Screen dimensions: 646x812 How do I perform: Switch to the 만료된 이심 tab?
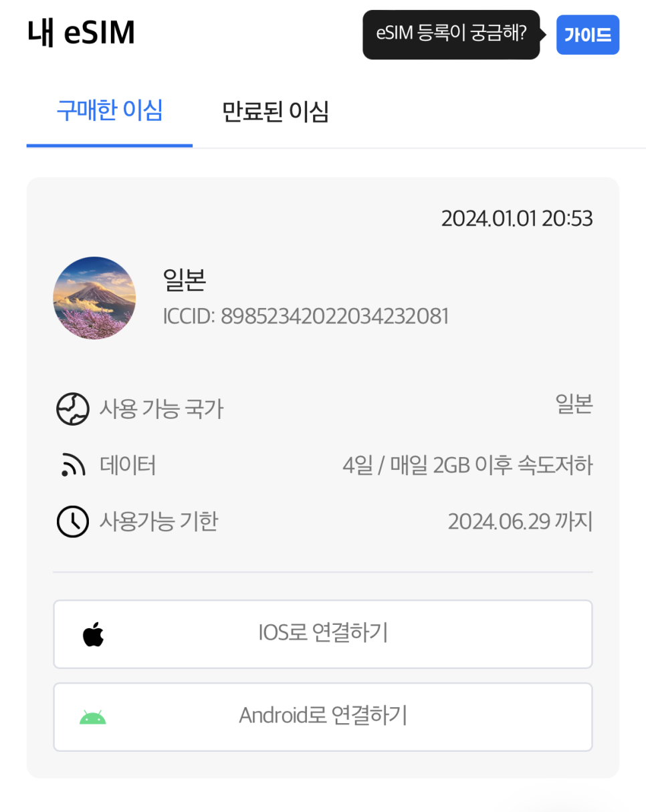click(x=276, y=112)
